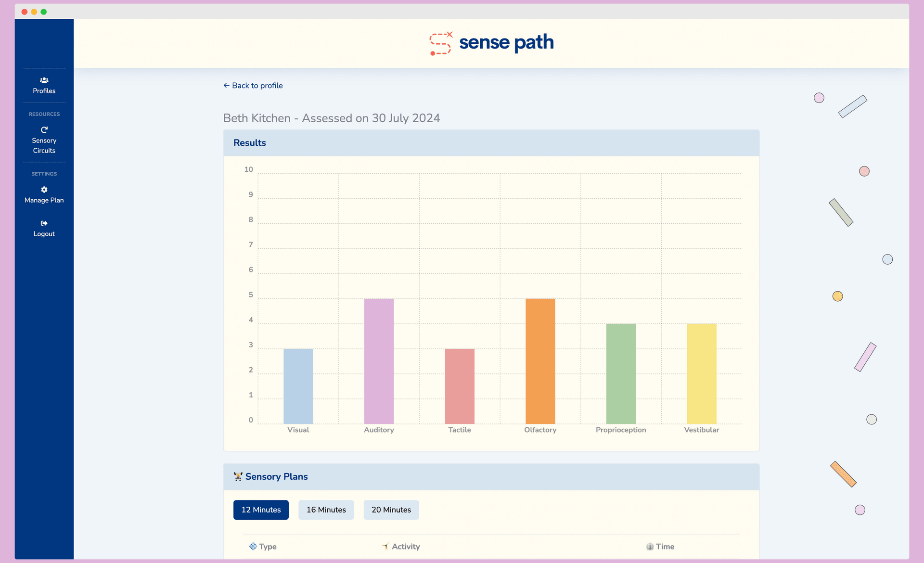Screen dimensions: 924x563
Task: Click the yellow Vestibular bar
Action: (701, 373)
